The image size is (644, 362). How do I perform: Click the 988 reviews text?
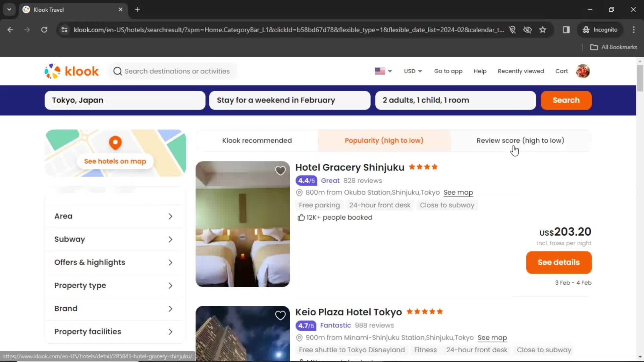374,325
